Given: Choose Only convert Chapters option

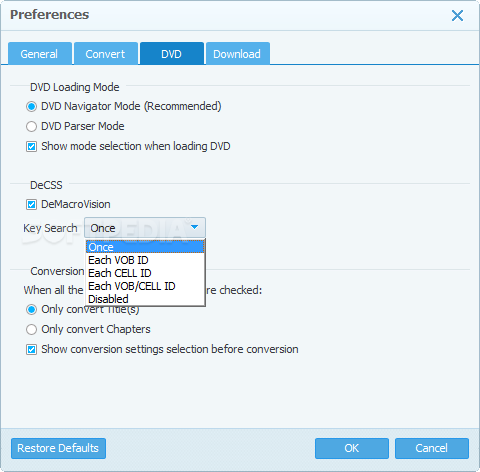Looking at the screenshot, I should click(31, 330).
